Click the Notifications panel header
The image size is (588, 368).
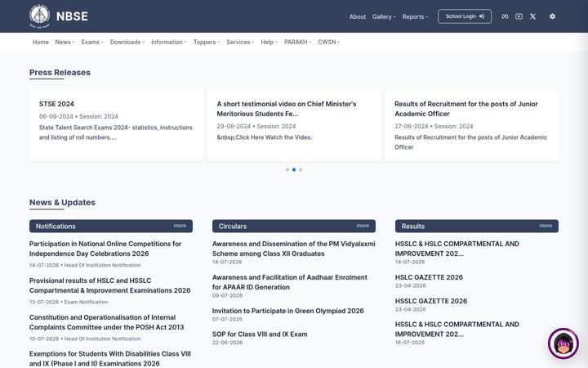point(111,226)
